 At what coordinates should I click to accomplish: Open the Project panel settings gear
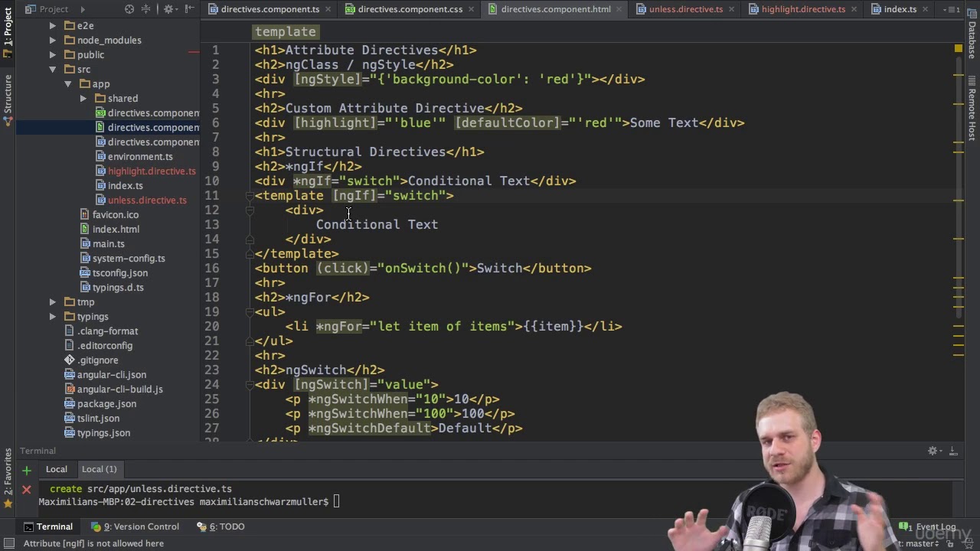pyautogui.click(x=169, y=9)
